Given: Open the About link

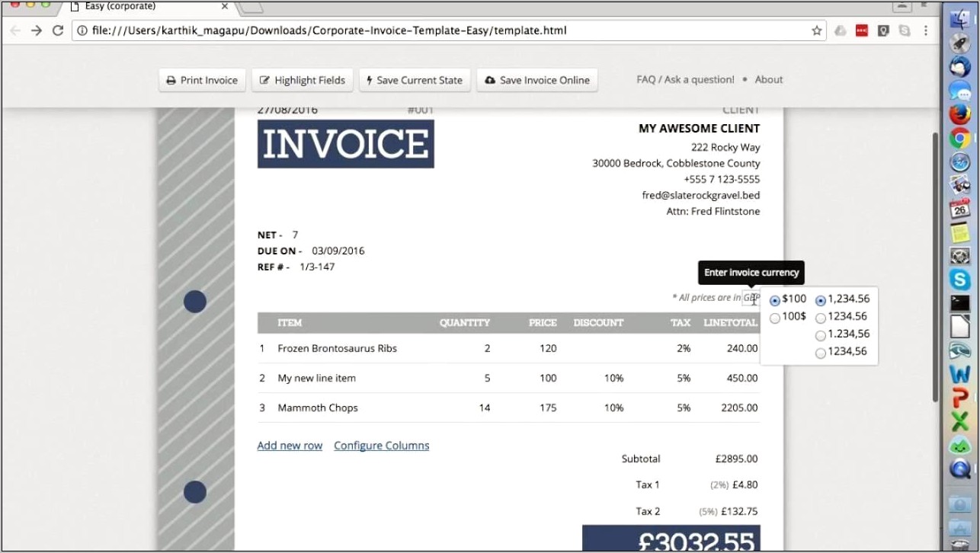Looking at the screenshot, I should (x=768, y=79).
